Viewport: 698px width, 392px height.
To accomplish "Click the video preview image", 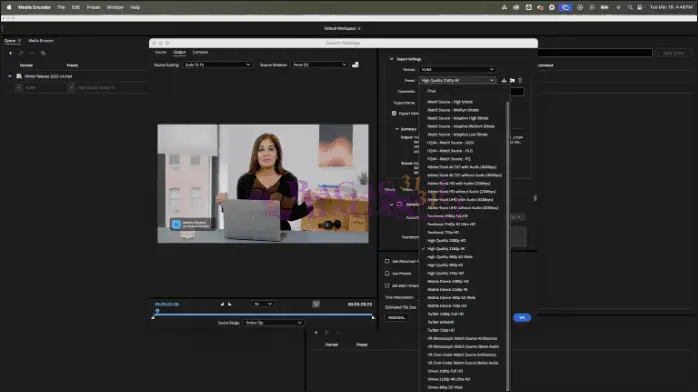I will (x=263, y=183).
